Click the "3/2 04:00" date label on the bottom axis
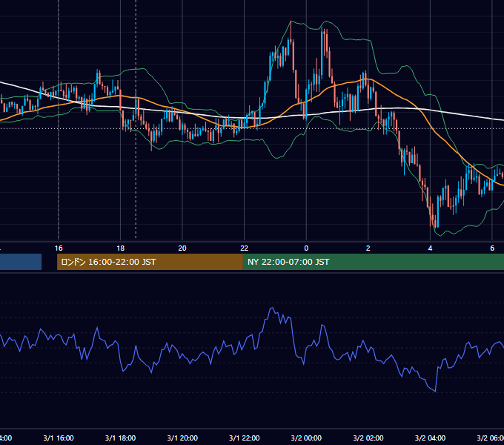The width and height of the screenshot is (504, 445). pos(430,438)
